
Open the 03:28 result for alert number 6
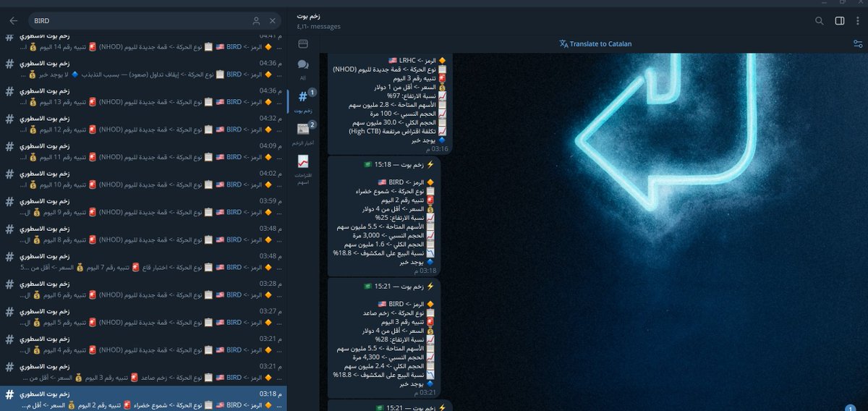coord(143,289)
